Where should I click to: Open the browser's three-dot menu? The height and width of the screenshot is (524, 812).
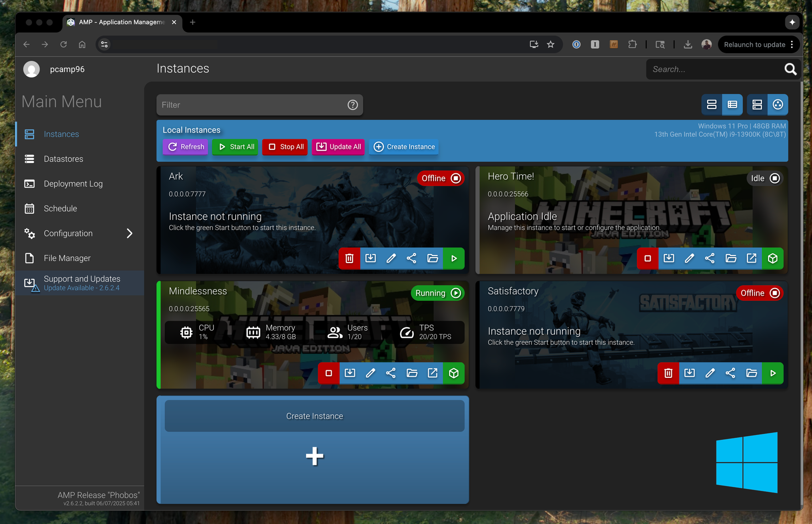tap(793, 44)
